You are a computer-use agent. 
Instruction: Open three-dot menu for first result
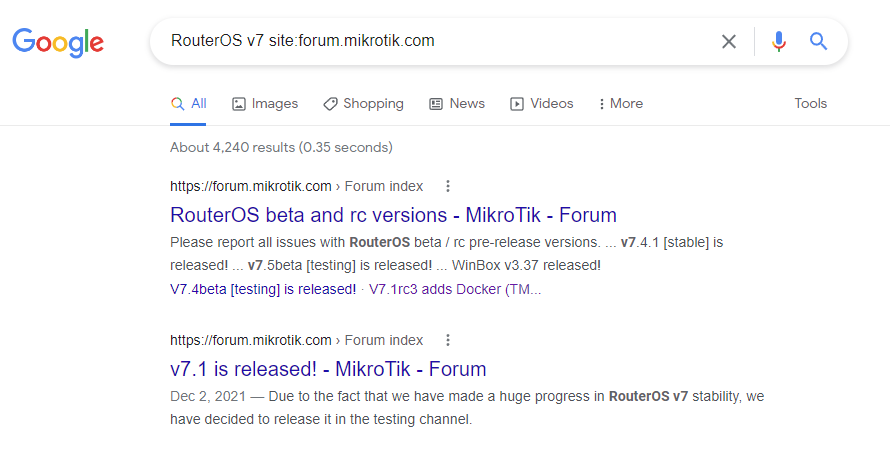pyautogui.click(x=448, y=186)
